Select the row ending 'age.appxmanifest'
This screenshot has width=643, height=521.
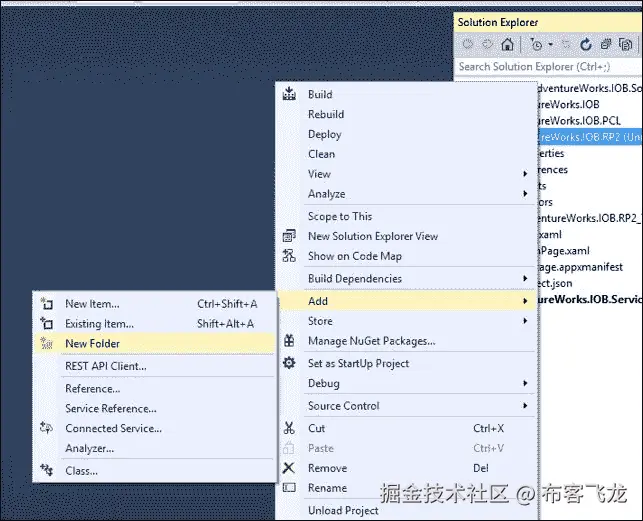(580, 267)
